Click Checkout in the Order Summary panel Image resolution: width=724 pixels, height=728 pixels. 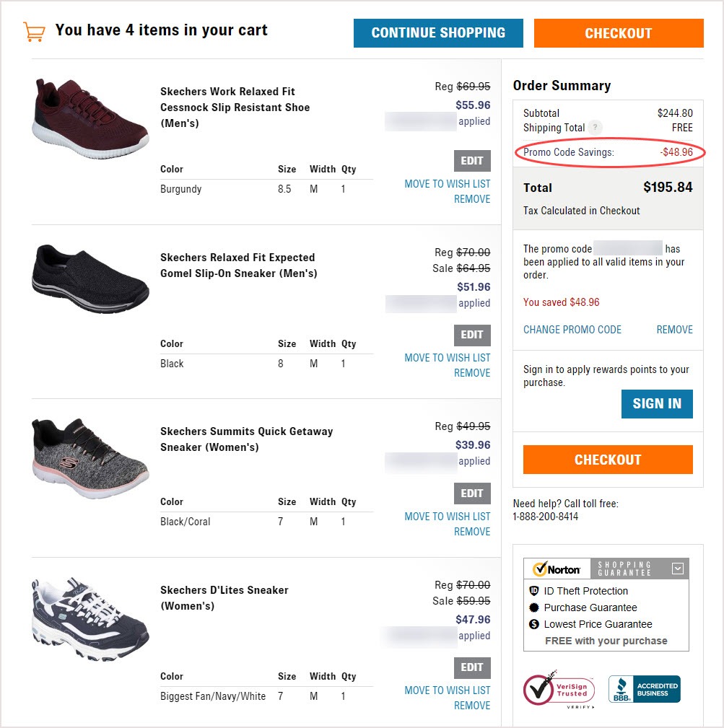(608, 460)
